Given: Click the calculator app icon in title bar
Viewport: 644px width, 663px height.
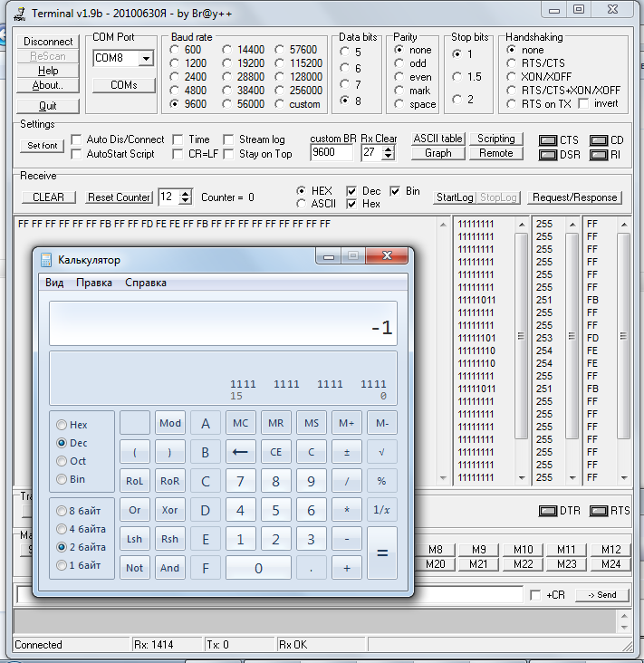Looking at the screenshot, I should click(x=47, y=260).
